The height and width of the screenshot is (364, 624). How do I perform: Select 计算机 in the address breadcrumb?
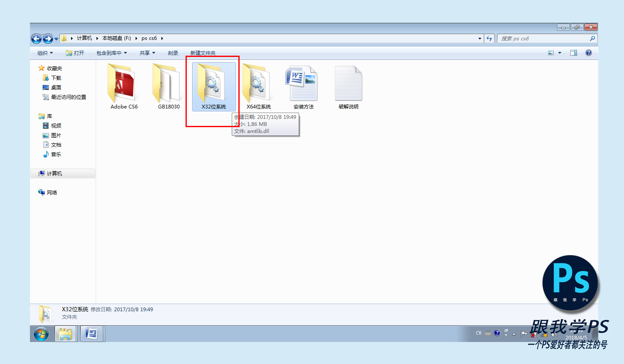84,38
